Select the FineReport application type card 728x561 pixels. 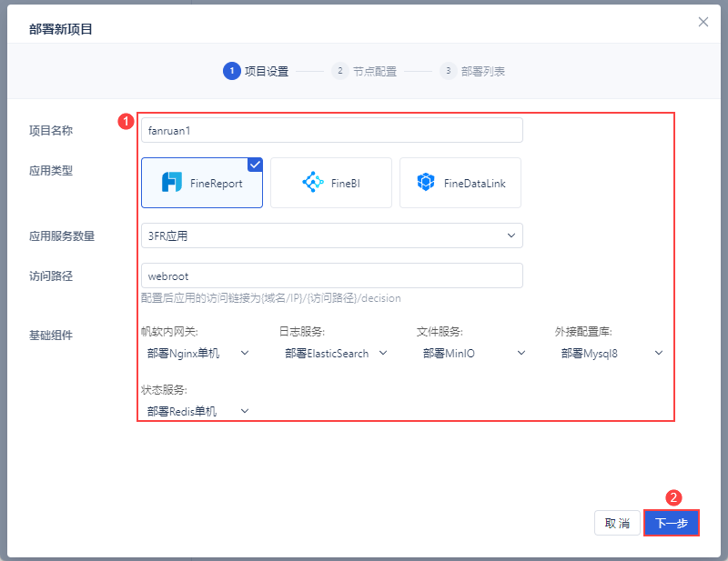point(202,183)
